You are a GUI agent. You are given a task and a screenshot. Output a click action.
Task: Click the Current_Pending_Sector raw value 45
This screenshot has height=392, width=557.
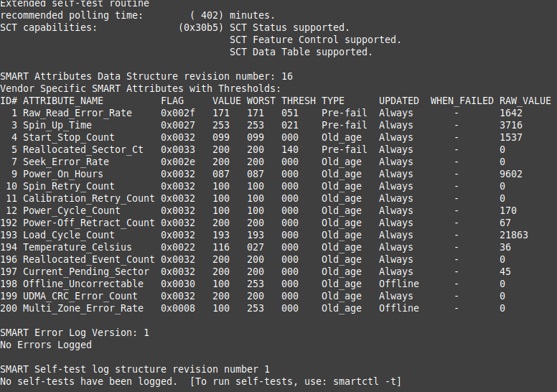click(x=505, y=271)
